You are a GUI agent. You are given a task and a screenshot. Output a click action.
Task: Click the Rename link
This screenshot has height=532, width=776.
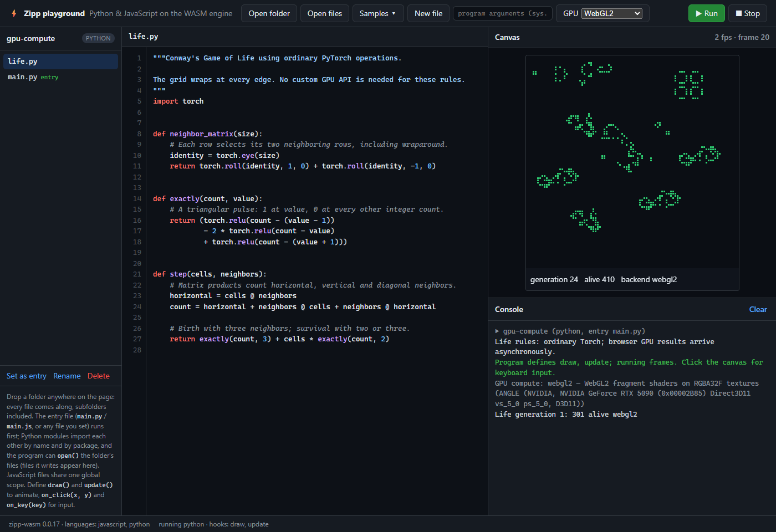point(67,376)
